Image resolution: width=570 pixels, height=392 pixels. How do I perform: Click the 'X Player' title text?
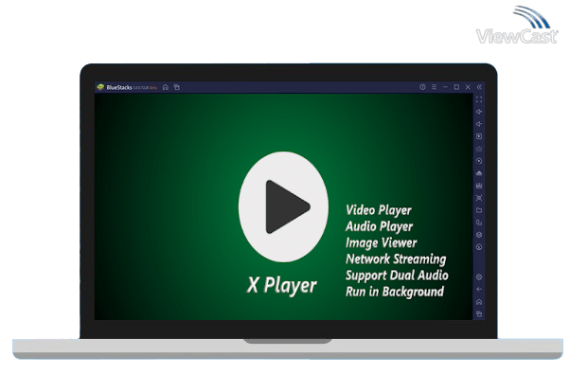[x=282, y=285]
